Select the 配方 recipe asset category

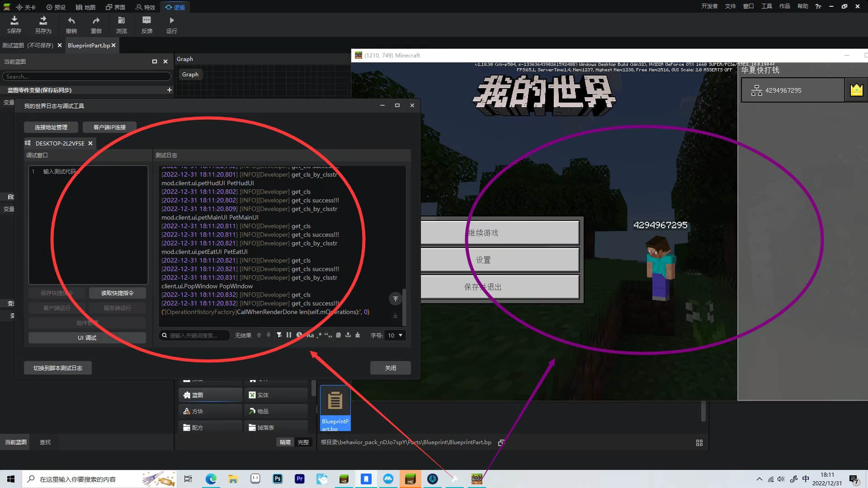[x=210, y=427]
